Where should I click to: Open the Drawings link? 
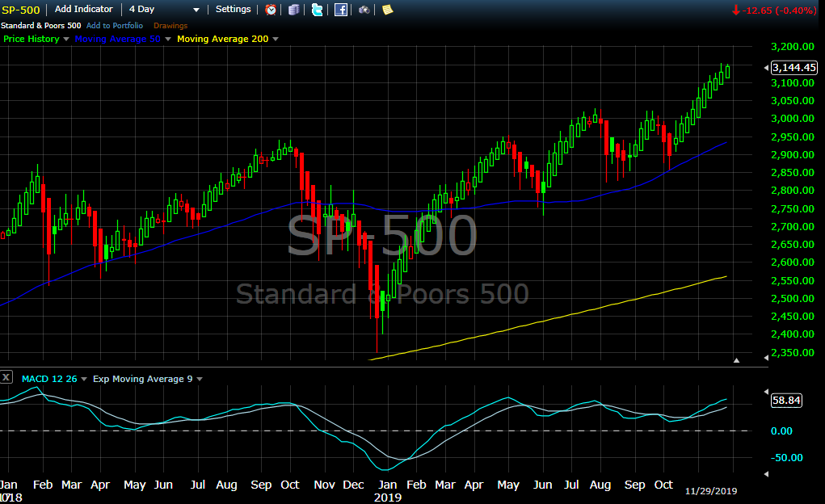(170, 25)
